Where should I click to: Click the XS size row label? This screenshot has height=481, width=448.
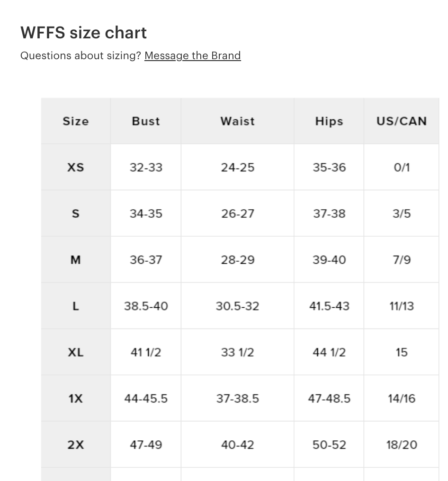click(x=76, y=167)
